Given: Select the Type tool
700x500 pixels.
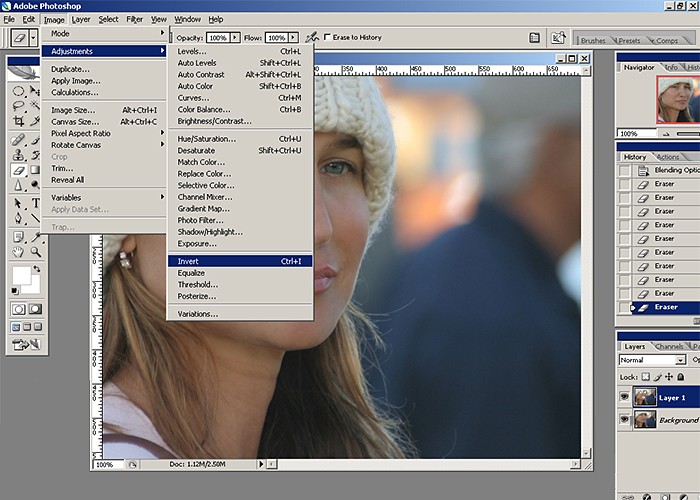Looking at the screenshot, I should [35, 204].
